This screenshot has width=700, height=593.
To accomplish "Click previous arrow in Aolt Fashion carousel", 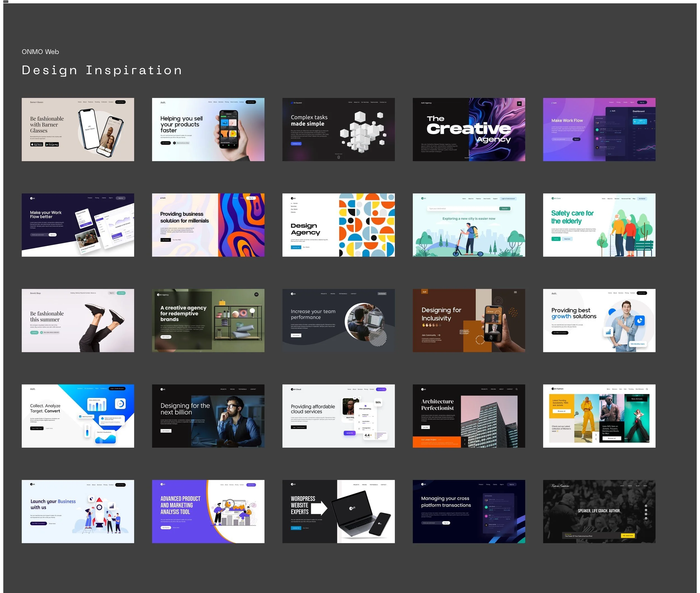I will (596, 439).
